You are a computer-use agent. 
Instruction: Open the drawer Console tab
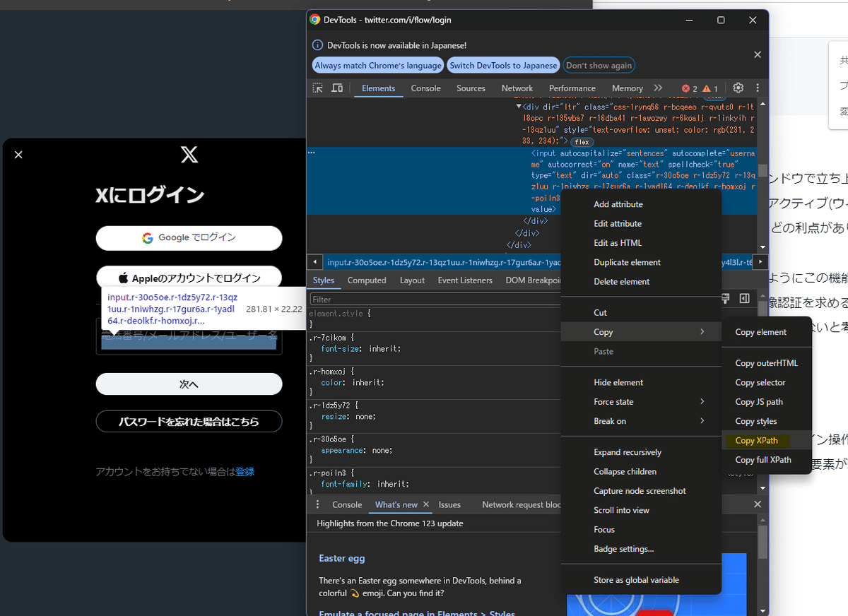(347, 504)
